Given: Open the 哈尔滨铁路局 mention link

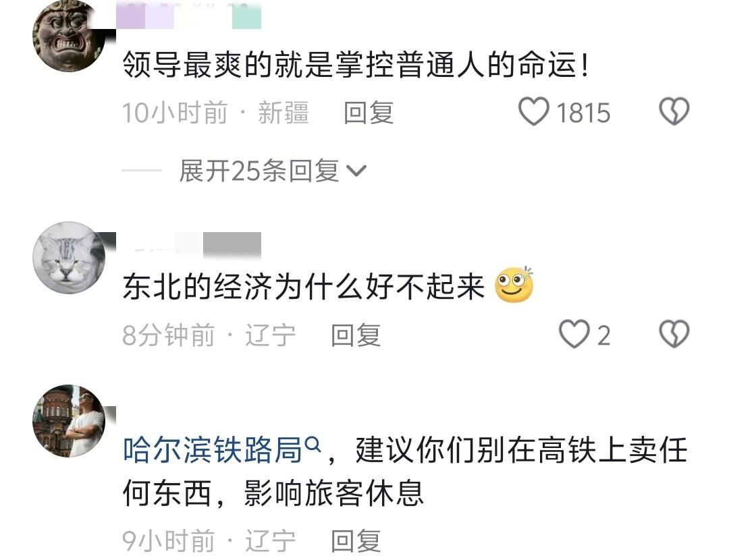Looking at the screenshot, I should (x=213, y=449).
